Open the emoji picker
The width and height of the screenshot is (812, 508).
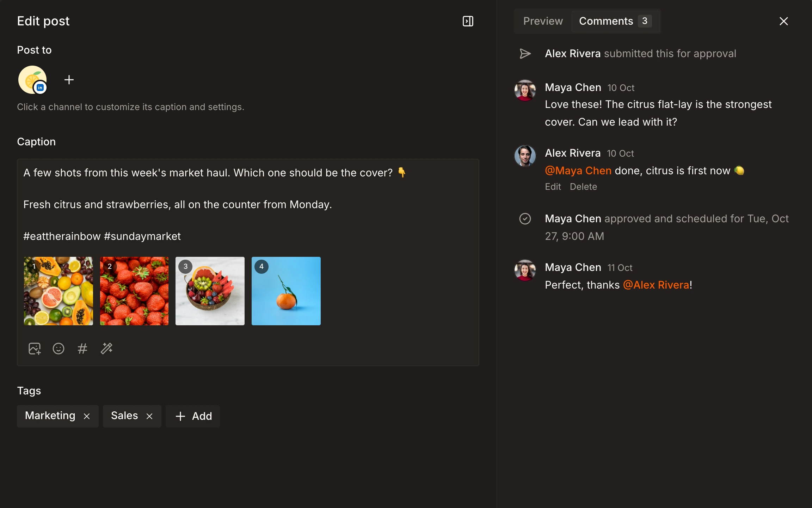pyautogui.click(x=59, y=349)
